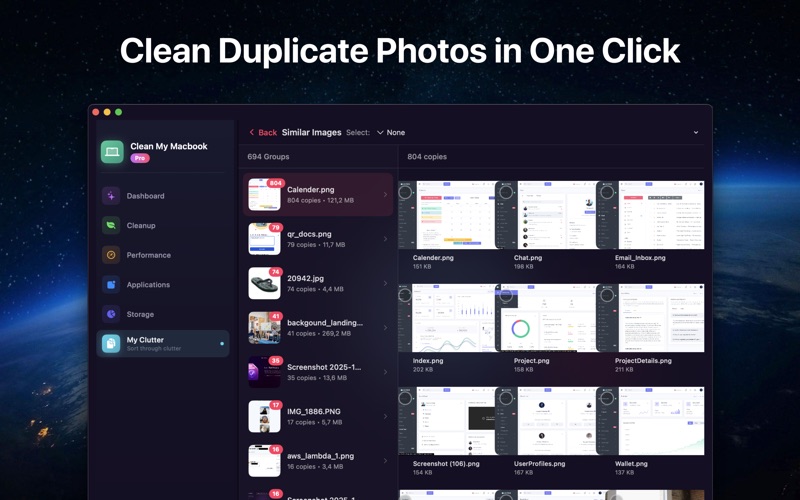Click the red 804 badge on Calender.png
Screen dimensions: 800x500
(x=276, y=183)
